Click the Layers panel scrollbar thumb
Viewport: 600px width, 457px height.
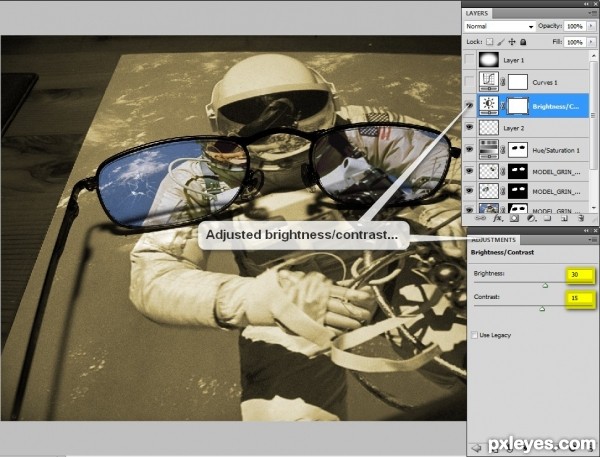(593, 115)
